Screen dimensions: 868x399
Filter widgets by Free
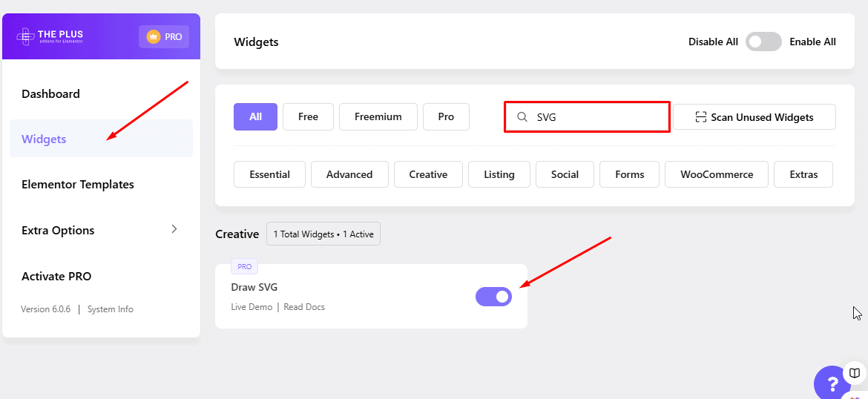tap(308, 116)
